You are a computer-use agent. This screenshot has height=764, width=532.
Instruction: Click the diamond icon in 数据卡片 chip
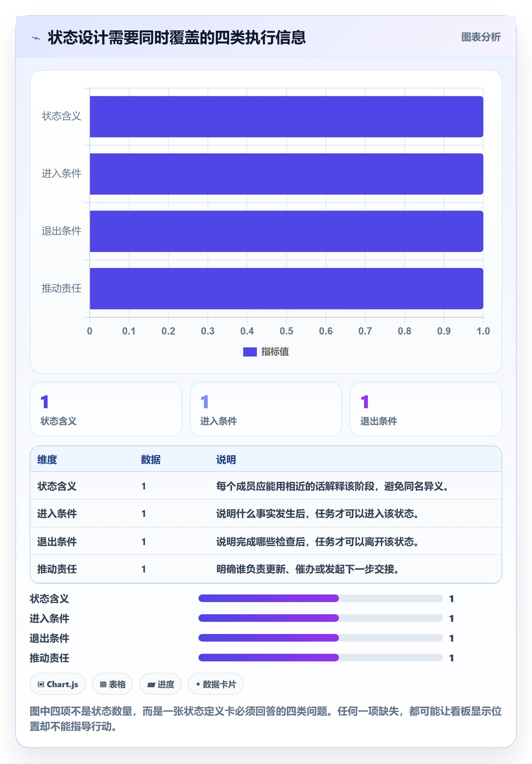(198, 684)
